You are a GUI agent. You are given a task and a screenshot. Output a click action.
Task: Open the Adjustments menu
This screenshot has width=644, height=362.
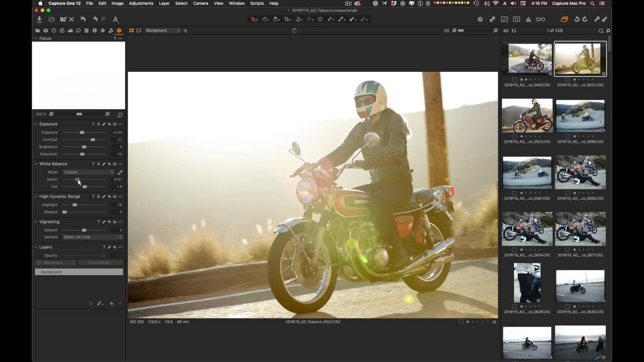(141, 4)
